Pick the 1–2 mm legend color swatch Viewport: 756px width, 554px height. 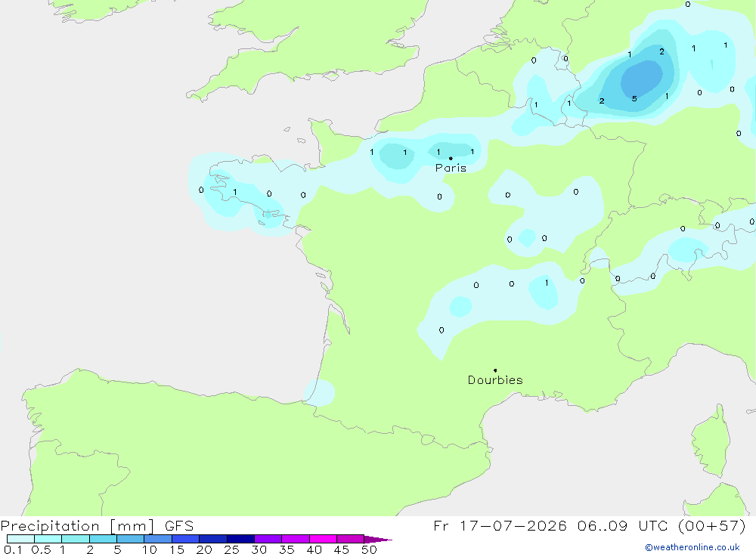coord(76,539)
